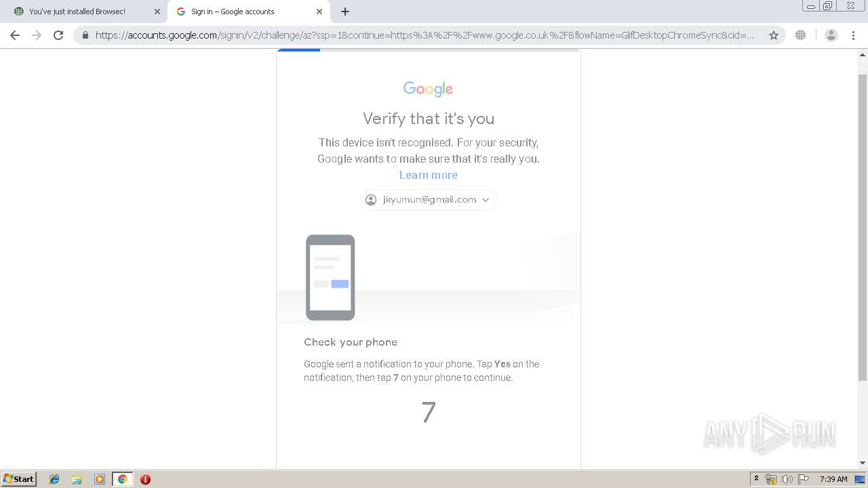Click the Chrome taskbar button
The width and height of the screenshot is (868, 488).
(x=122, y=479)
